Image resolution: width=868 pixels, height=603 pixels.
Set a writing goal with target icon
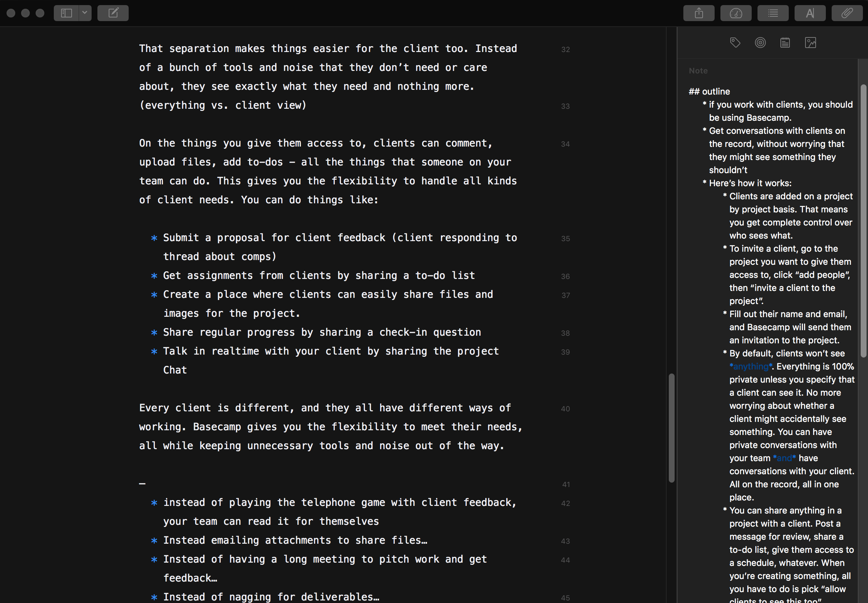(760, 43)
